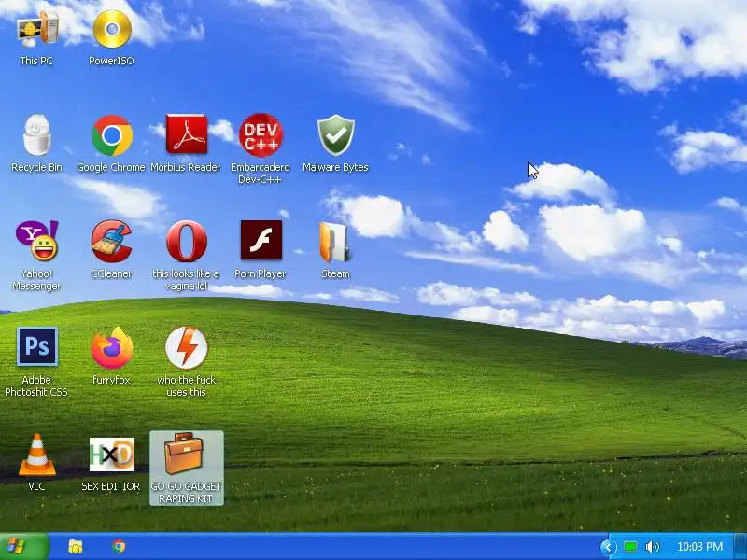Select the Flash player icon
Image resolution: width=747 pixels, height=560 pixels.
(261, 240)
